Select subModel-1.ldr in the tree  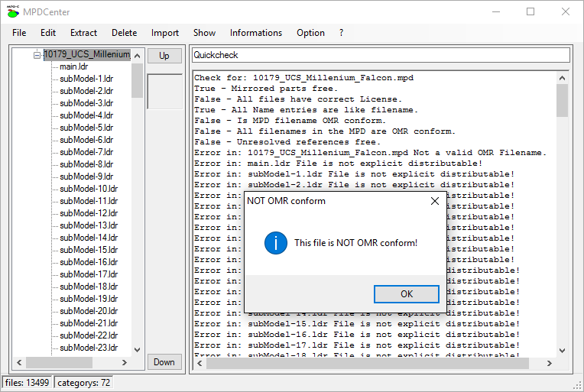click(x=86, y=79)
